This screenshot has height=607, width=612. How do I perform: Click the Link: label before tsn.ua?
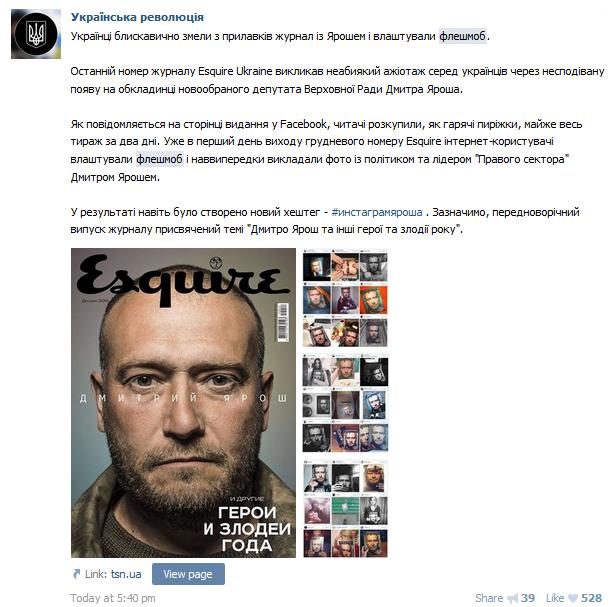96,574
